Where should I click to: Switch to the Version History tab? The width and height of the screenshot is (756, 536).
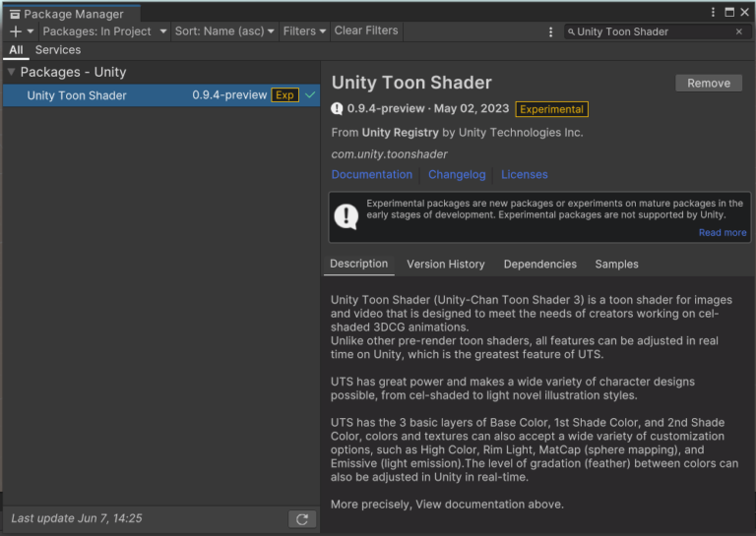[445, 265]
